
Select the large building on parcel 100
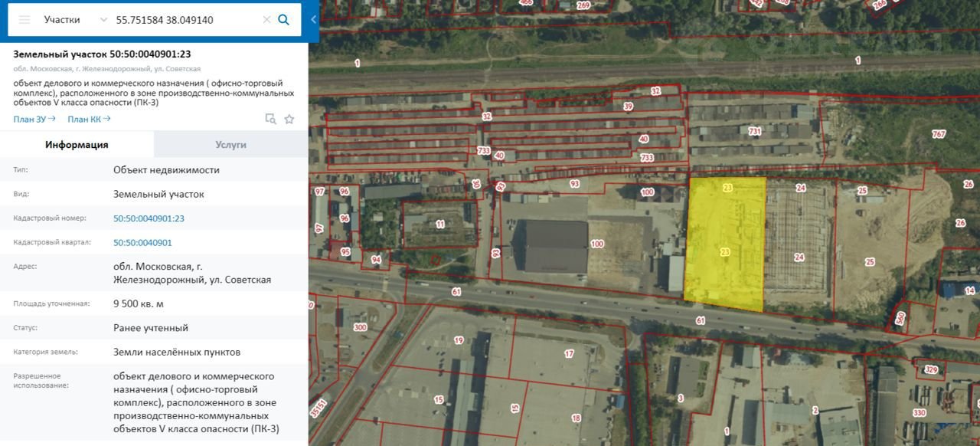click(x=555, y=245)
